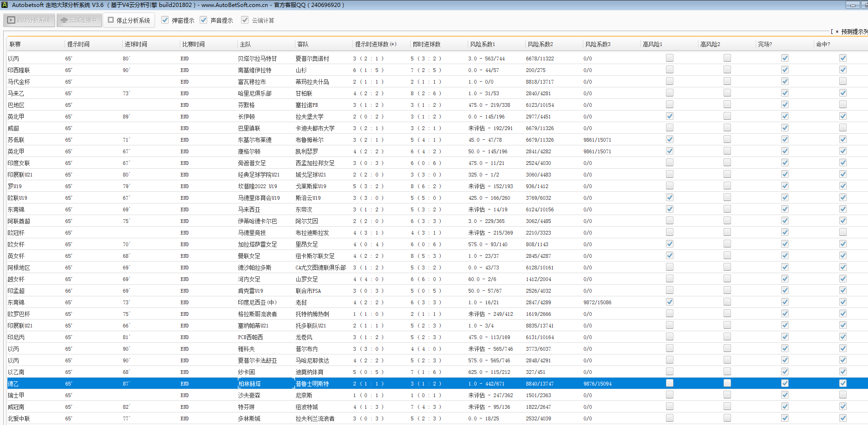Viewport: 868px width, 425px height.
Task: Click the 提示时进球数 column header
Action: point(375,44)
